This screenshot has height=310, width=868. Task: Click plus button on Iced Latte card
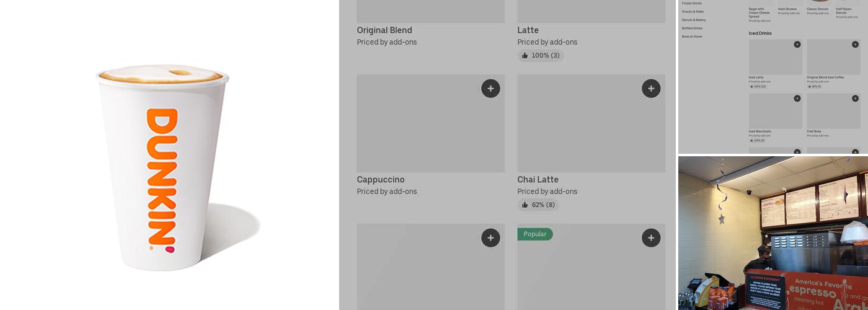pos(797,44)
